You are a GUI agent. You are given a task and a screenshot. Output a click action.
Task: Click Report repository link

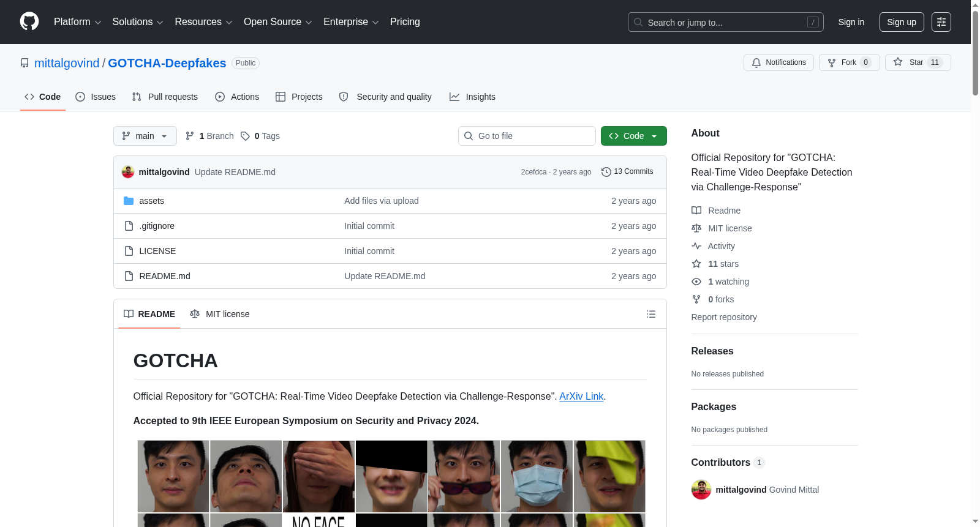[724, 317]
